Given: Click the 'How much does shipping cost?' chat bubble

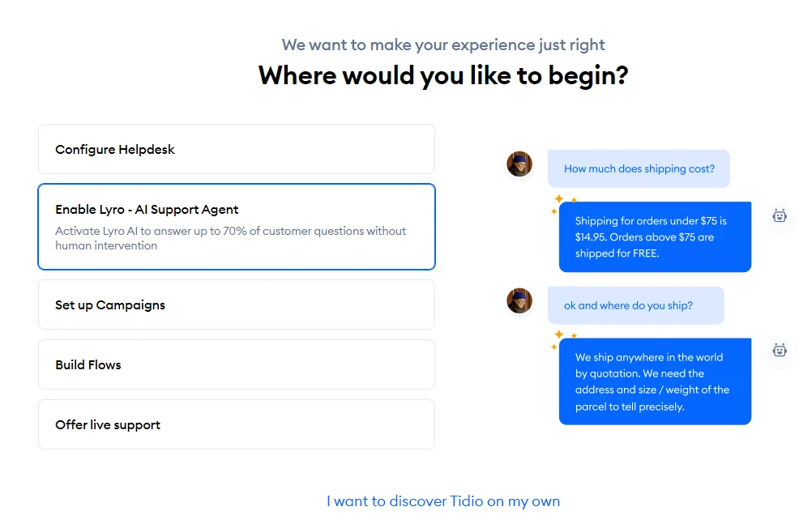Looking at the screenshot, I should (x=639, y=168).
